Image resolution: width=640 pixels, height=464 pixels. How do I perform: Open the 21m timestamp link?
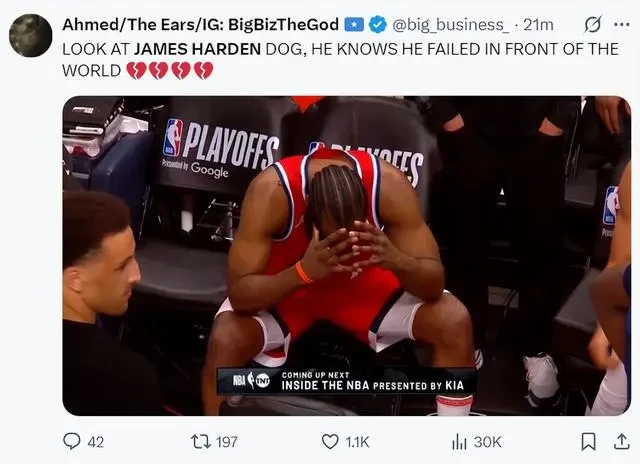click(538, 25)
